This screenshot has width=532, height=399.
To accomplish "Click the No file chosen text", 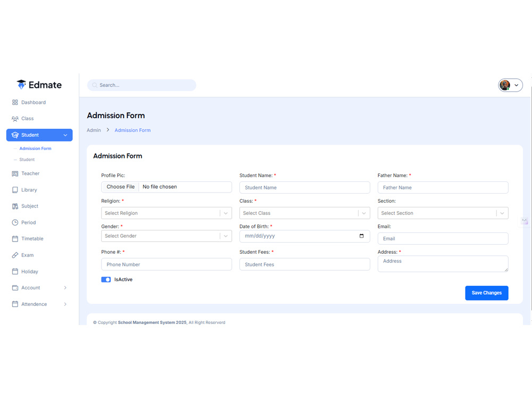I will (x=160, y=187).
